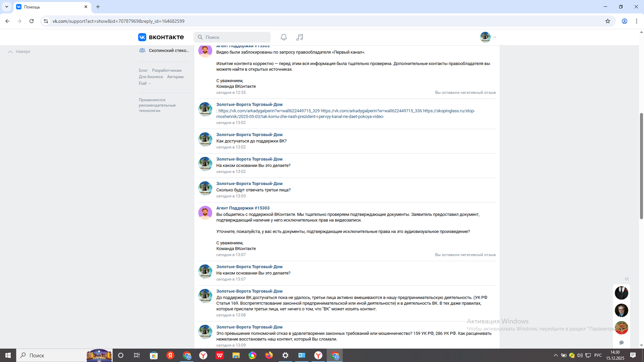Reload the page using refresh icon
This screenshot has width=644, height=362.
pyautogui.click(x=32, y=21)
